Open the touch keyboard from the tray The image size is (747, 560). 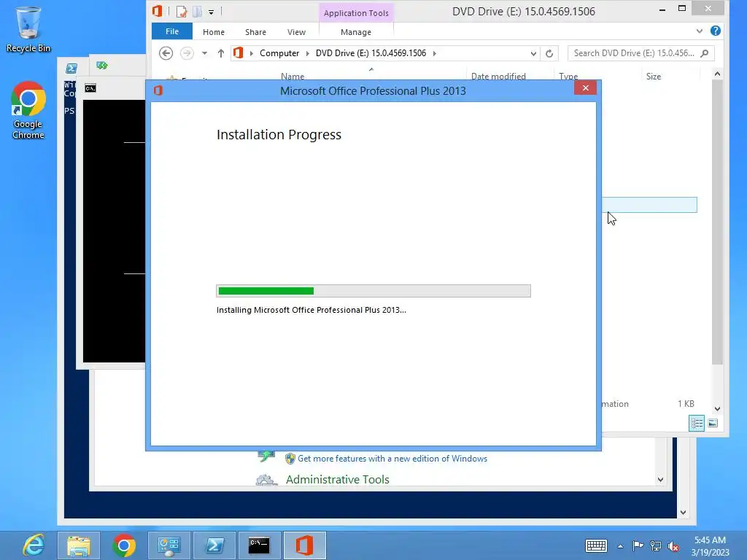tap(596, 545)
